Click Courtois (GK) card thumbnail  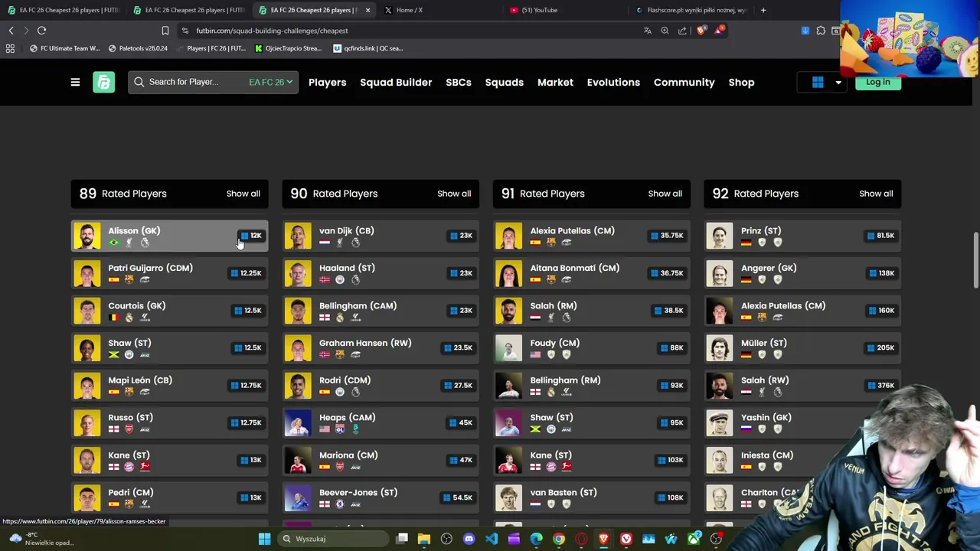point(87,311)
